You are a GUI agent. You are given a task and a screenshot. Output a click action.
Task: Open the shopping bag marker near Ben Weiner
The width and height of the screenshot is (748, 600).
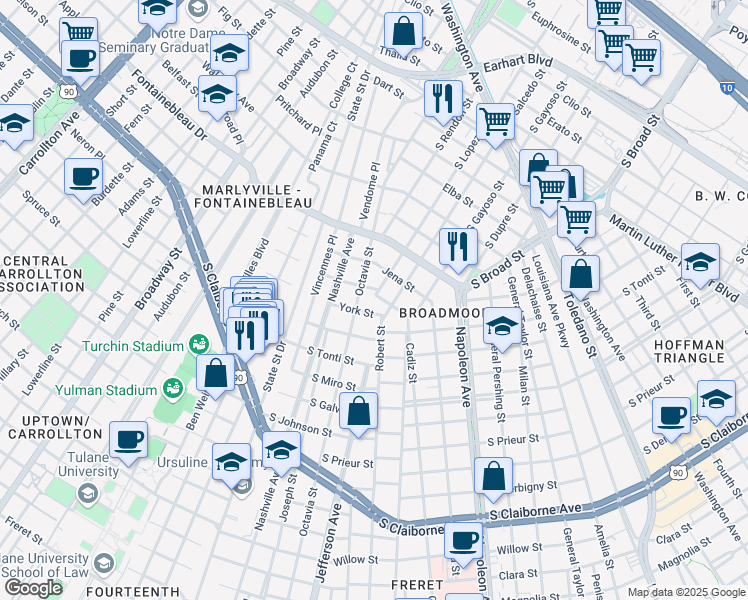tap(216, 376)
